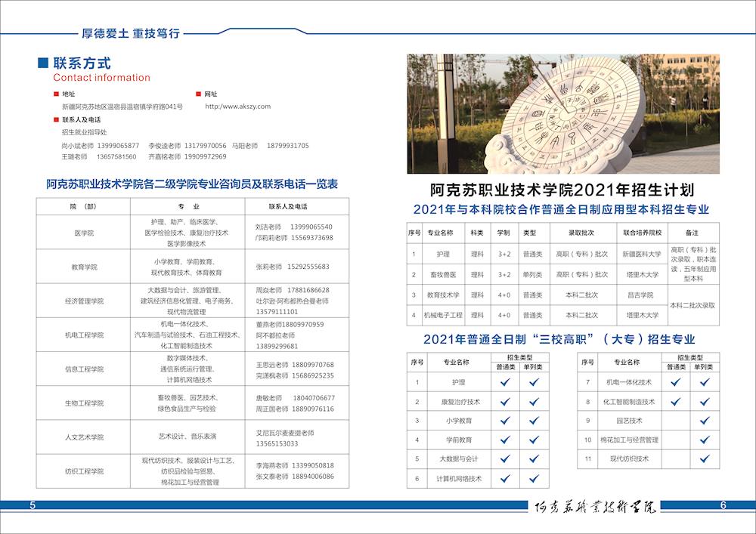Click page number 6 in the footer
756x534 pixels.
click(x=723, y=505)
